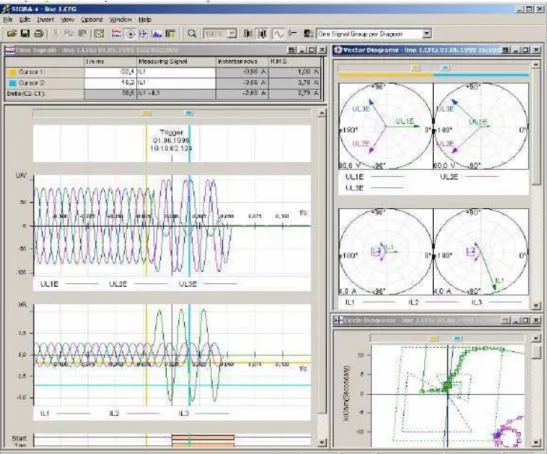Select the Cursor 1 yellow swatch
This screenshot has height=454, width=547.
point(13,73)
